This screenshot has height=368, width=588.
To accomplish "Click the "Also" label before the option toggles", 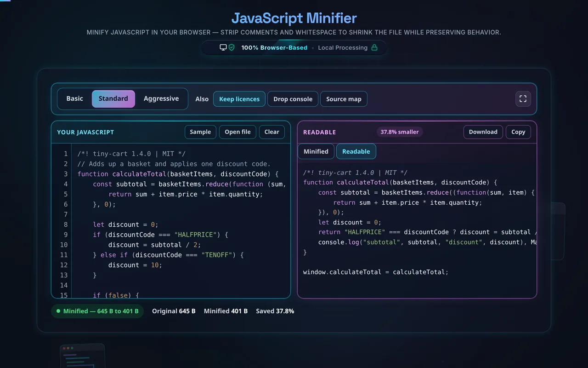I will pyautogui.click(x=202, y=99).
